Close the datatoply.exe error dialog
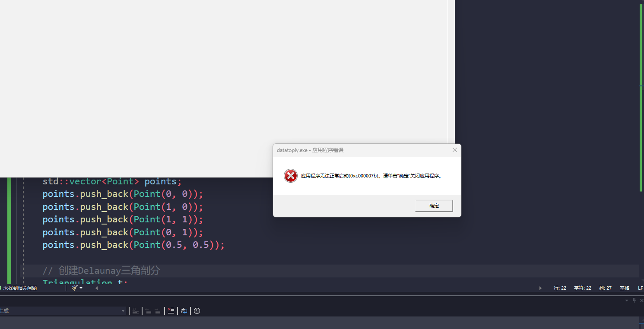Screen dimensions: 644x329 tap(454, 150)
